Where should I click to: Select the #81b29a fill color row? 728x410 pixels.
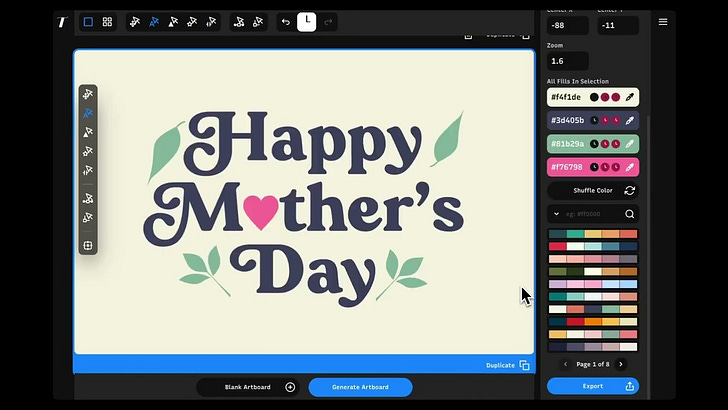coord(593,144)
